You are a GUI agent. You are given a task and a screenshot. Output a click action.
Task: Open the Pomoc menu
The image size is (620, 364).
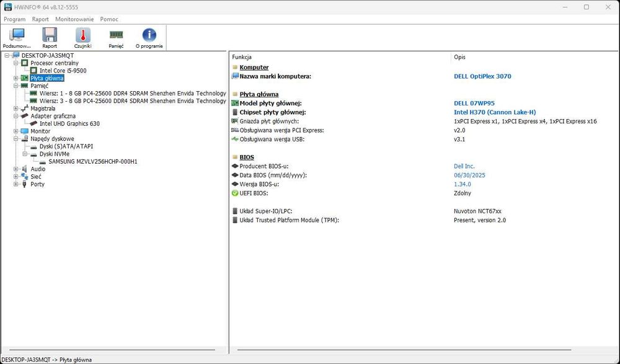pos(109,19)
